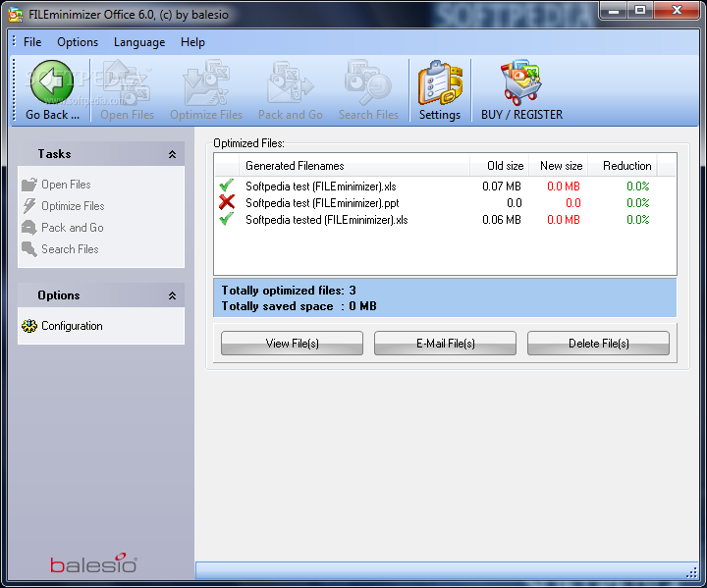This screenshot has height=588, width=707.
Task: Click the Optimize Files lightning icon in Tasks
Action: 29,205
